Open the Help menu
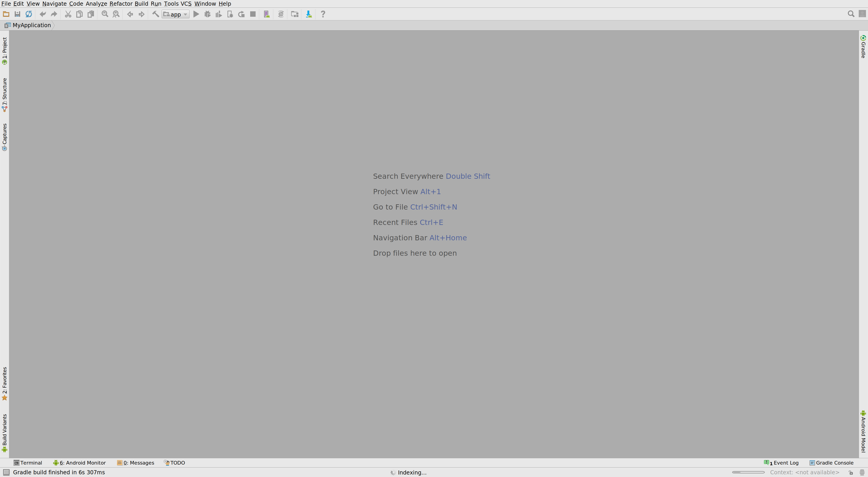Screen dimensions: 868x477 point(225,4)
